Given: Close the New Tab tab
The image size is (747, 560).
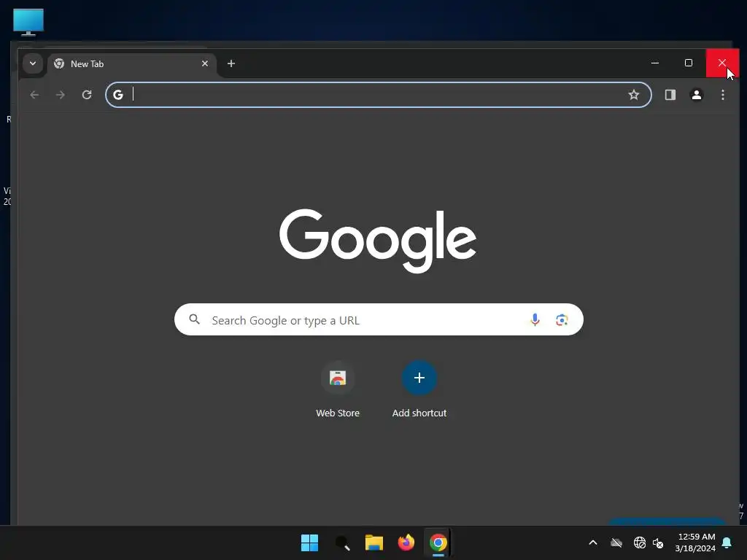Looking at the screenshot, I should [205, 63].
